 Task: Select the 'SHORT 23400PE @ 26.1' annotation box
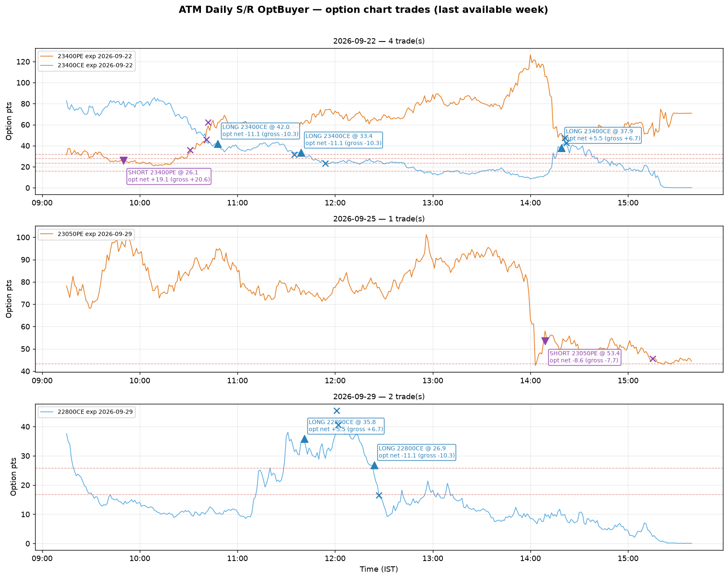click(169, 176)
